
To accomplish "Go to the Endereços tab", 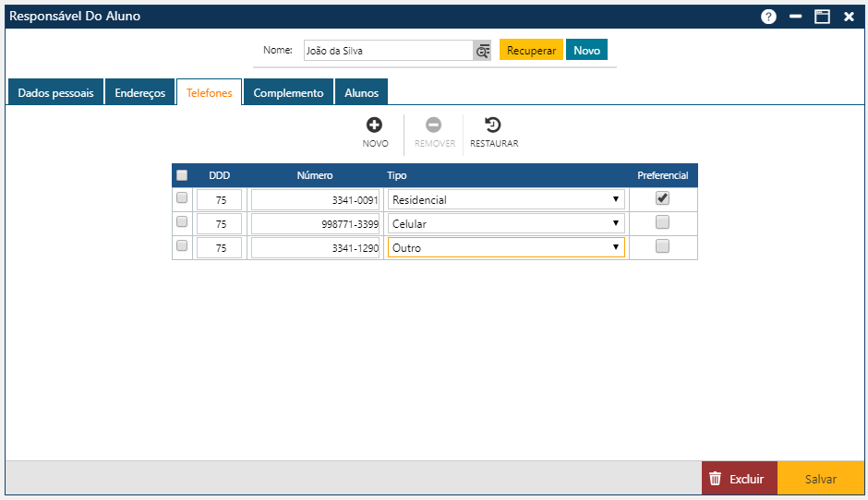I will [139, 93].
